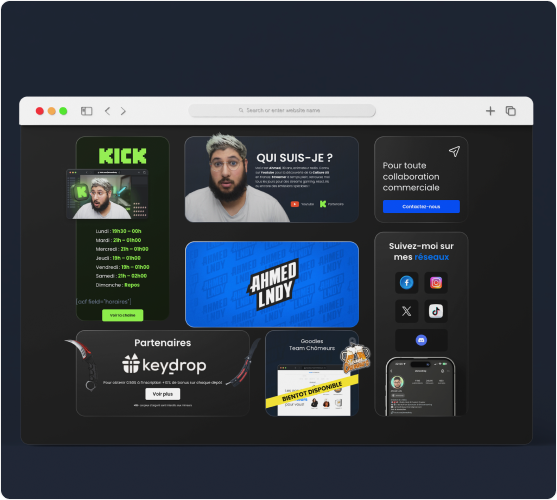Image resolution: width=557 pixels, height=500 pixels.
Task: Click the Mercredi schedule row
Action: [x=122, y=249]
